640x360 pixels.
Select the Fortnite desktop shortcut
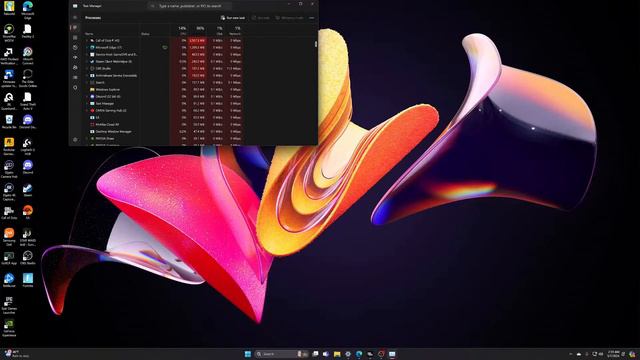click(x=28, y=280)
